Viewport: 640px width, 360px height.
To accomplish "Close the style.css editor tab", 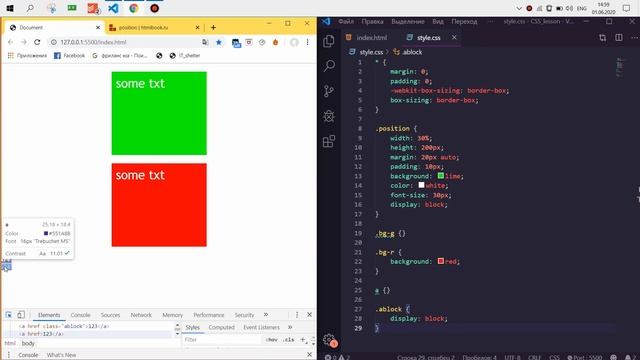I will coord(454,37).
